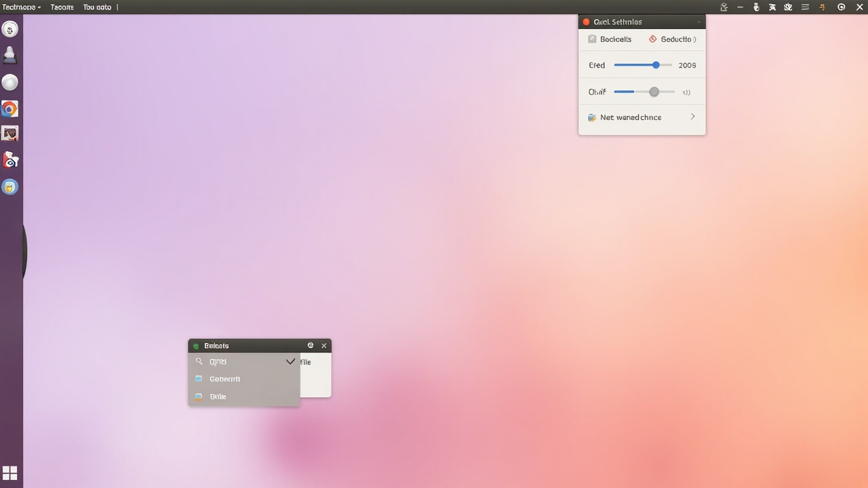This screenshot has width=868, height=488.
Task: Click the orange dot in quick settings header
Action: coord(587,22)
